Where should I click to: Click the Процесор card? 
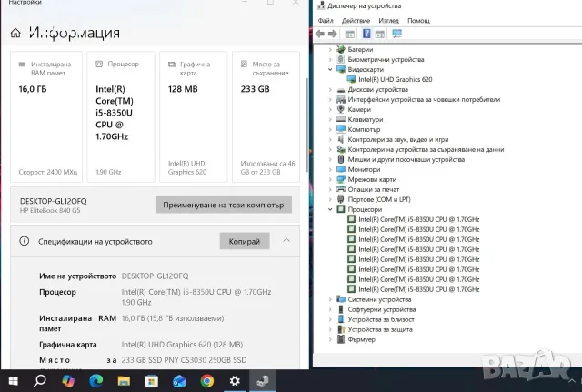coord(121,117)
